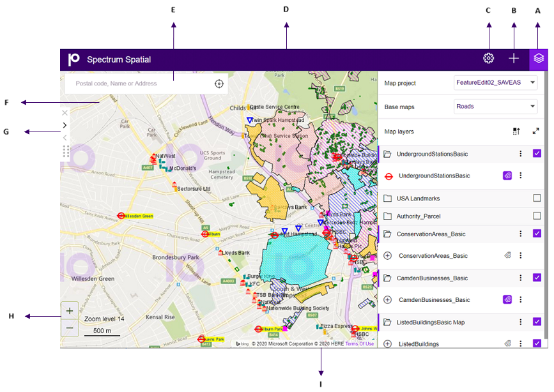Collapse the ListedBuildingsBasic Map folder
The width and height of the screenshot is (554, 392).
point(387,322)
